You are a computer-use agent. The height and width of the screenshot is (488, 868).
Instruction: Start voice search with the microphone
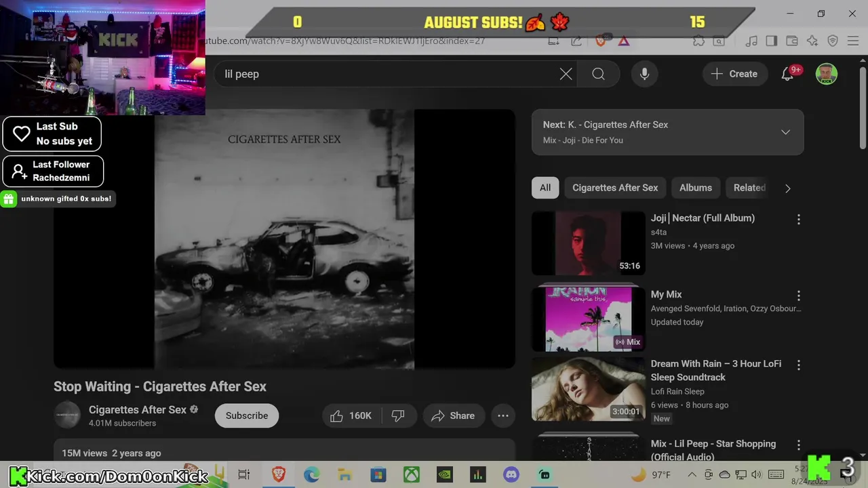(644, 74)
